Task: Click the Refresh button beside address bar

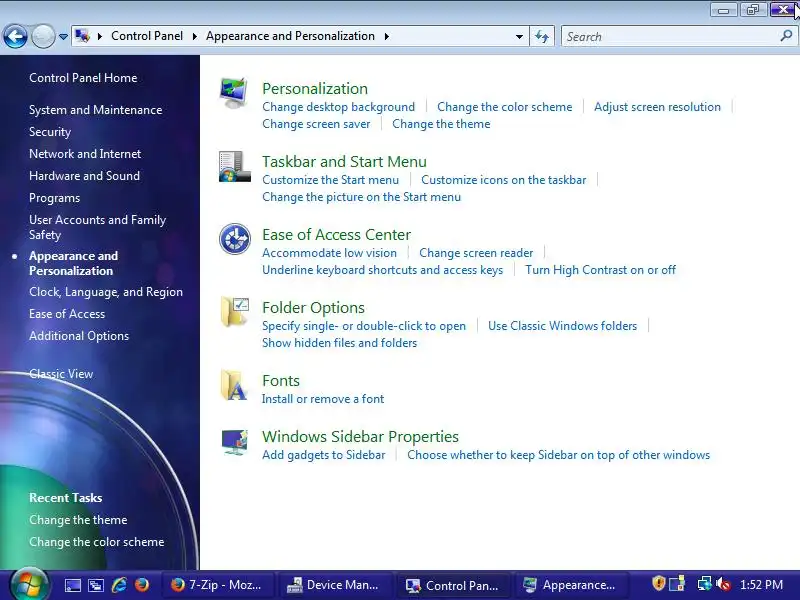Action: [x=542, y=36]
